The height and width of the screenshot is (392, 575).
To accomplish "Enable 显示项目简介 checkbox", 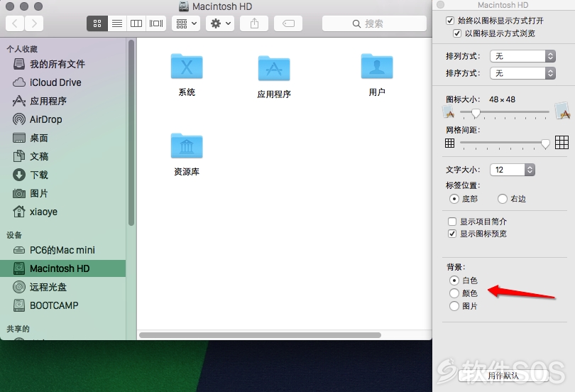I will pos(452,222).
